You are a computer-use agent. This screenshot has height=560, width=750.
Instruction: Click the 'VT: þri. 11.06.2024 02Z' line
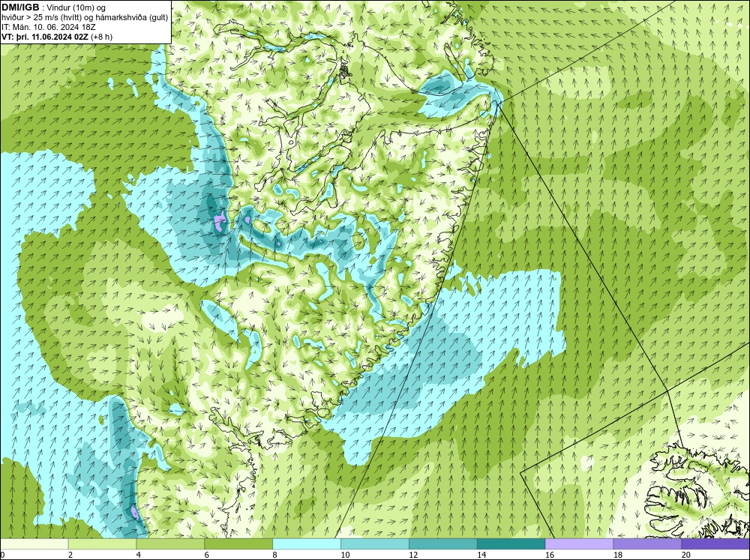point(45,37)
